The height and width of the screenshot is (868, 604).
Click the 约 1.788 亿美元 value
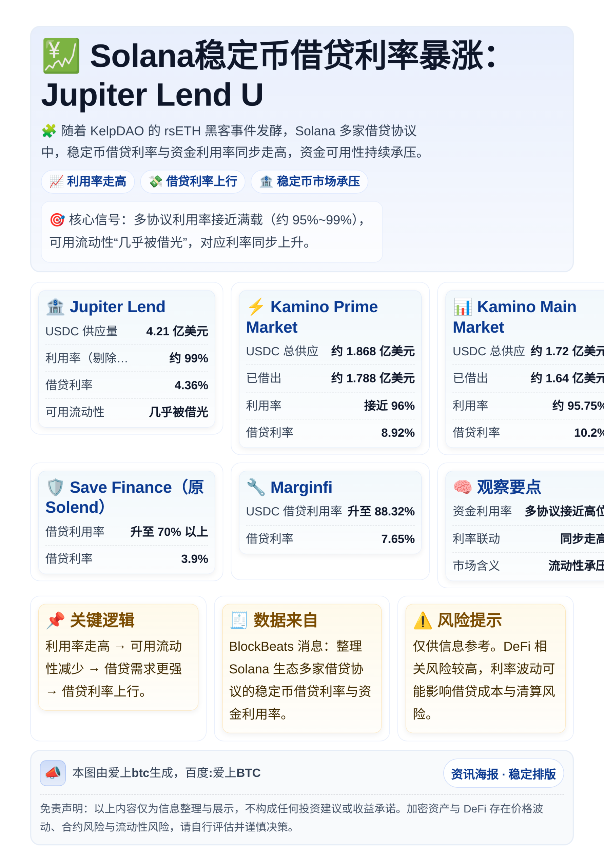[373, 378]
